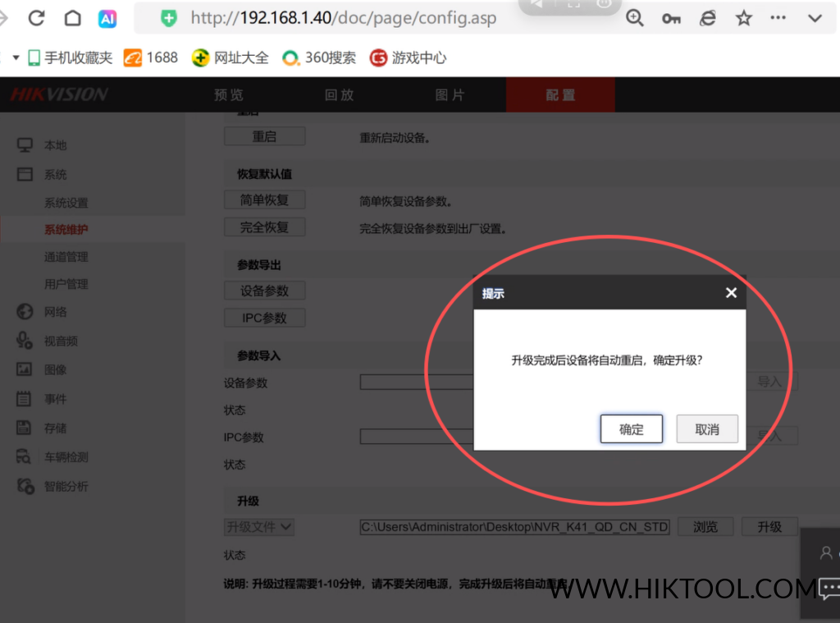Click the 浏览 button
Screen dimensions: 840x623
pyautogui.click(x=705, y=527)
